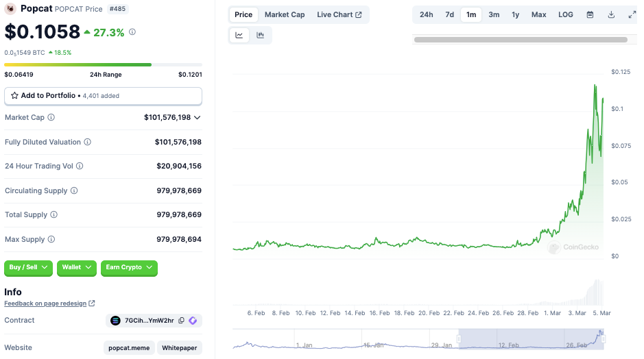Show Fully Diluted Valuation info icon
This screenshot has width=644, height=359.
point(88,142)
